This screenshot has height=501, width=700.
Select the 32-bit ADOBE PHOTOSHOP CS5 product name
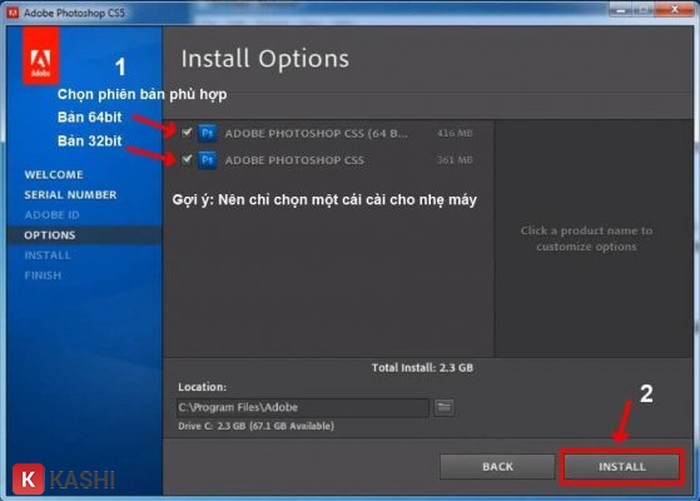point(295,160)
